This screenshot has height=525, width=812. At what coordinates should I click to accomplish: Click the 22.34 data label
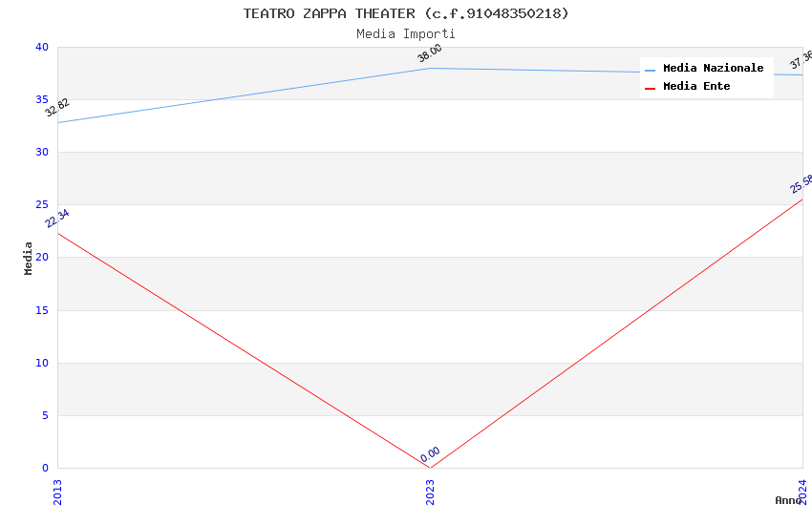coord(57,219)
